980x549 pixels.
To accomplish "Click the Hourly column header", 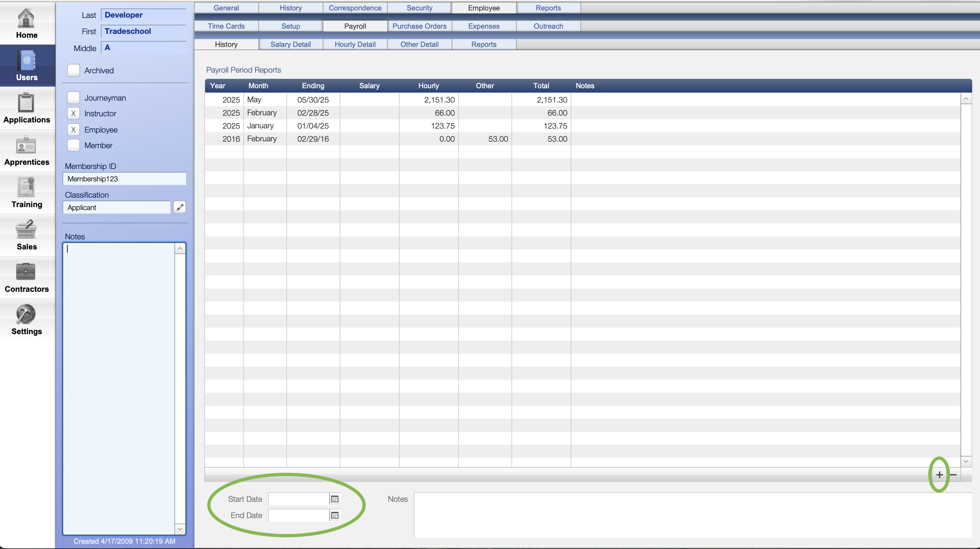I will [429, 86].
